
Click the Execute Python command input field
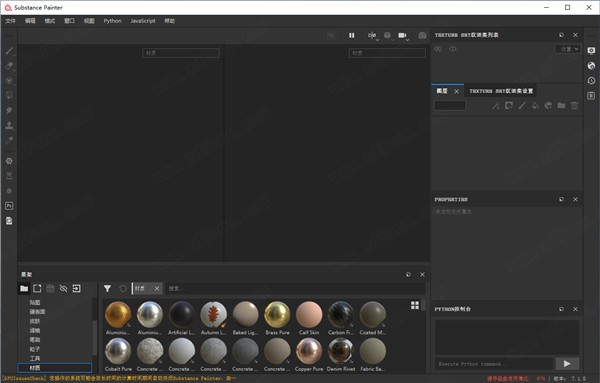pos(494,363)
